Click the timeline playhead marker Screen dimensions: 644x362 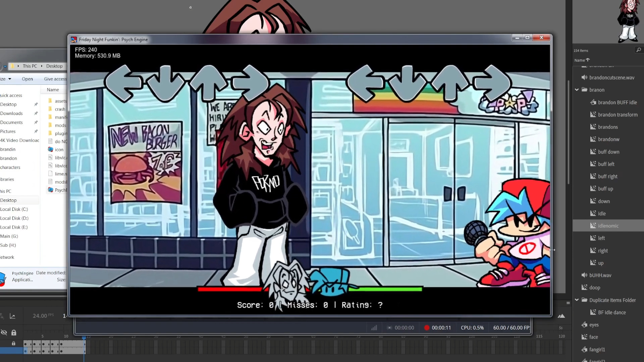pyautogui.click(x=84, y=338)
